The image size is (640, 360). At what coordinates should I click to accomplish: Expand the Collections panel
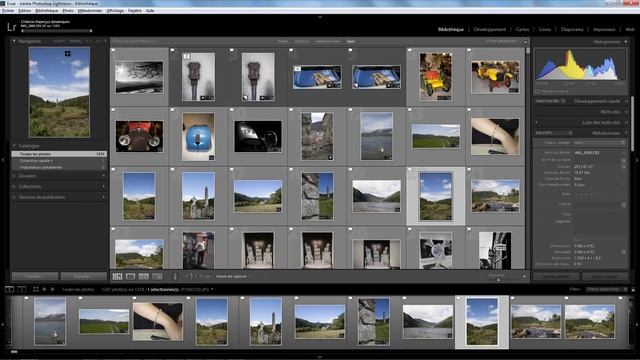click(x=14, y=187)
